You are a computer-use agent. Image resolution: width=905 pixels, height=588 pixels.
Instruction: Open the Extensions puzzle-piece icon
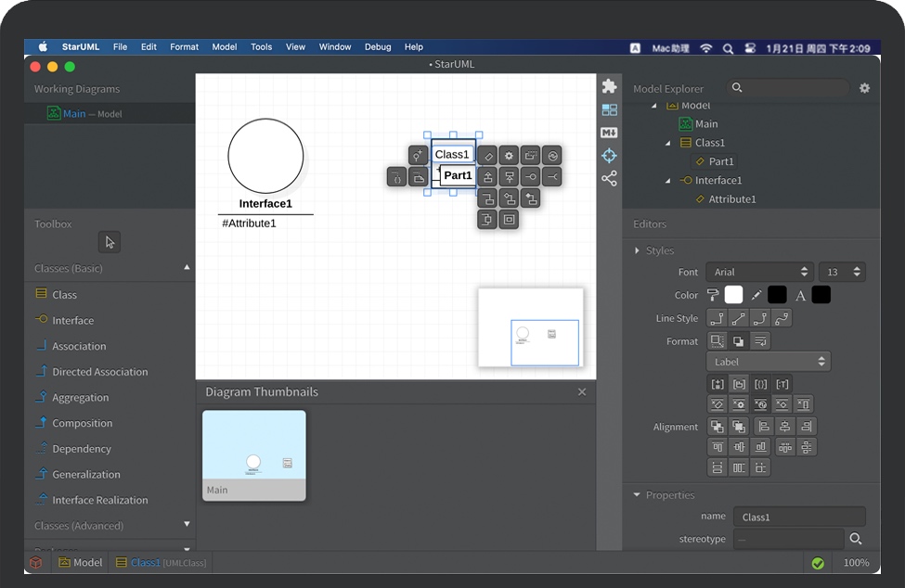pos(609,86)
